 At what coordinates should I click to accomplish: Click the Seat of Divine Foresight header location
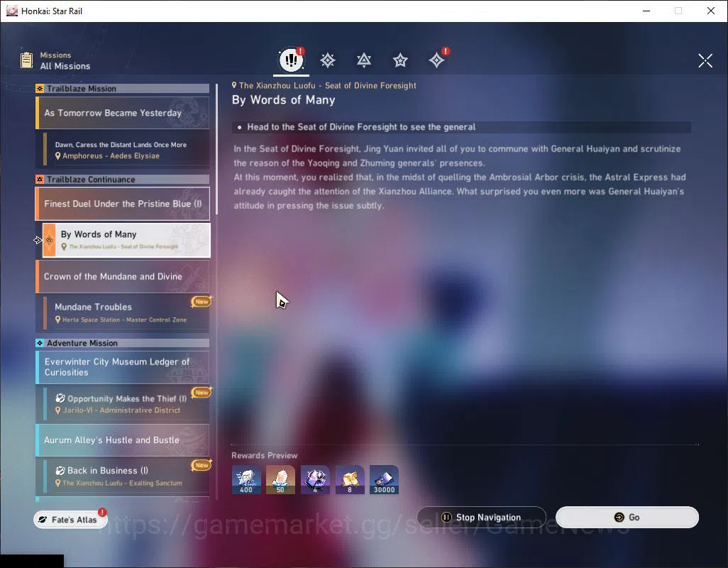click(327, 85)
